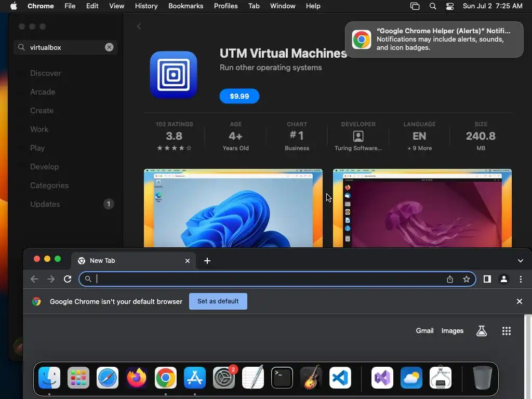This screenshot has height=399, width=532.
Task: Open the History menu
Action: coord(146,6)
